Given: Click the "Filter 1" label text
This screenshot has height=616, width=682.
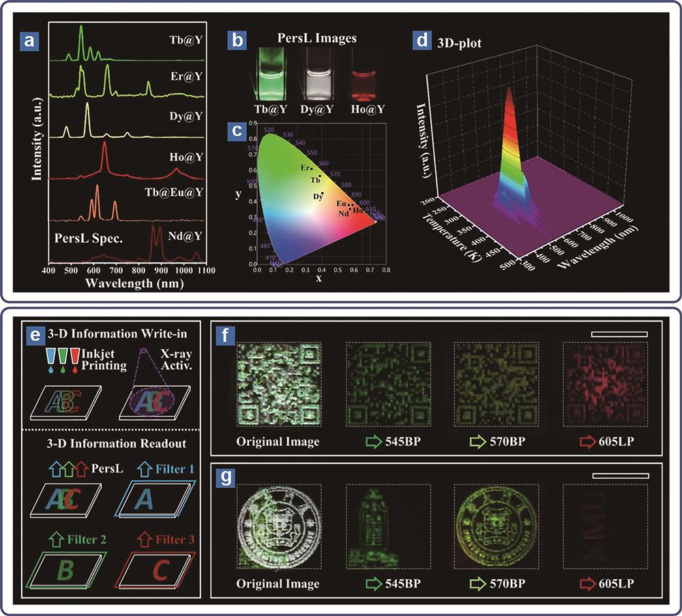Looking at the screenshot, I should pos(175,469).
